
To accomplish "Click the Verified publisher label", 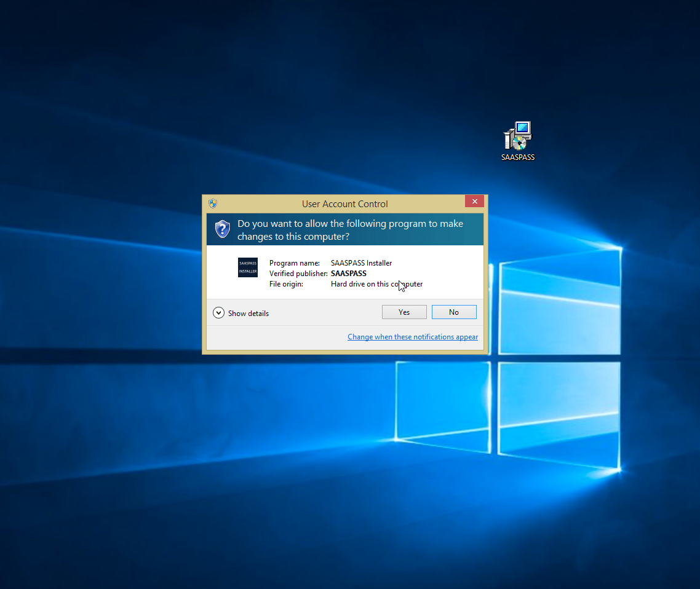I will coord(298,274).
